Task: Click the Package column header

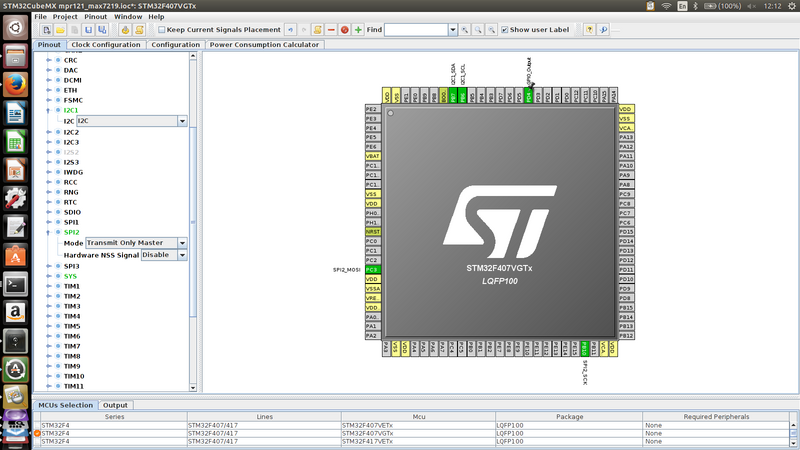Action: 569,417
